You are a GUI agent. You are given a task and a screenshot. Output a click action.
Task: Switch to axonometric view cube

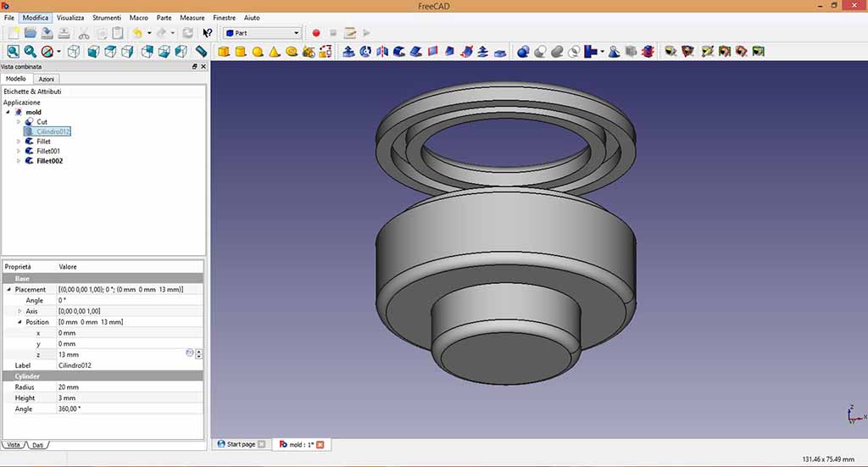click(73, 52)
